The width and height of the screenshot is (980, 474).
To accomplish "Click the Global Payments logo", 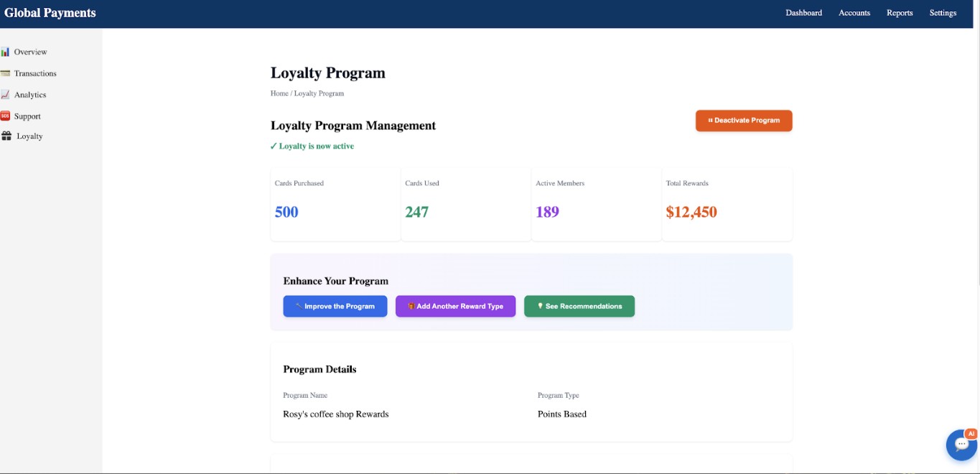I will click(50, 13).
